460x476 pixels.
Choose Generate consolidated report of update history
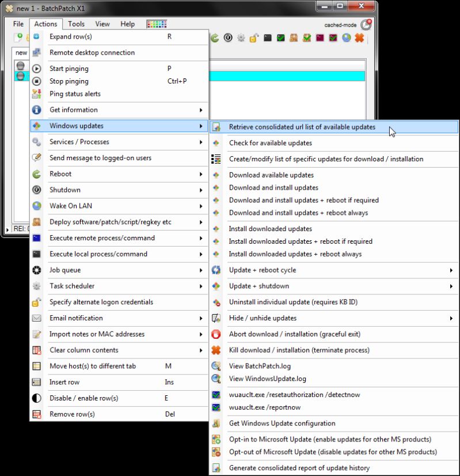334,468
